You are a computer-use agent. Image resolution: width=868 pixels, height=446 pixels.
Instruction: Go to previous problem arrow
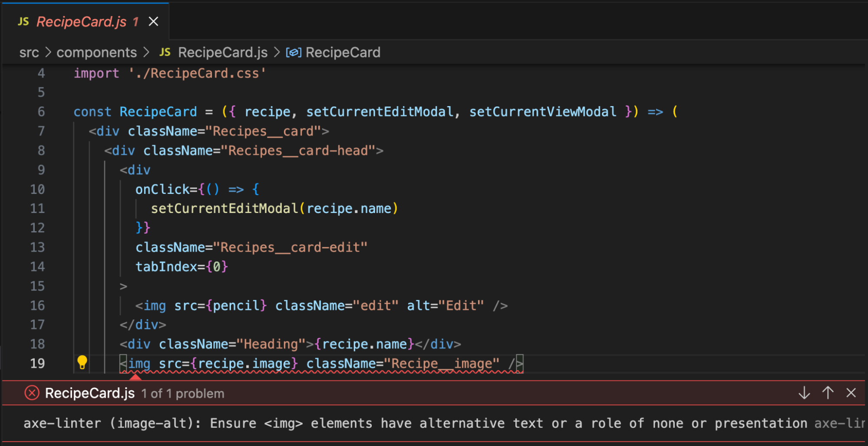click(x=828, y=393)
